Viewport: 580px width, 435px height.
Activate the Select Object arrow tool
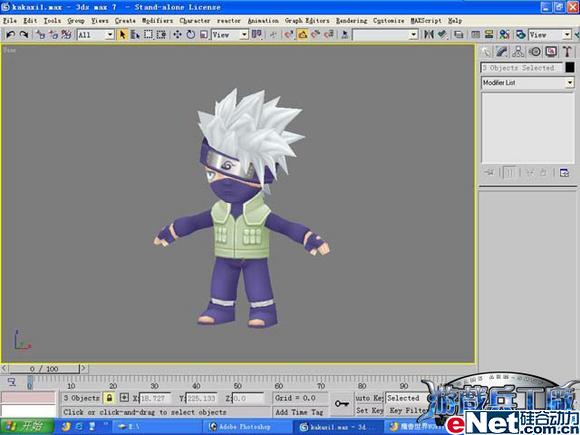point(122,35)
